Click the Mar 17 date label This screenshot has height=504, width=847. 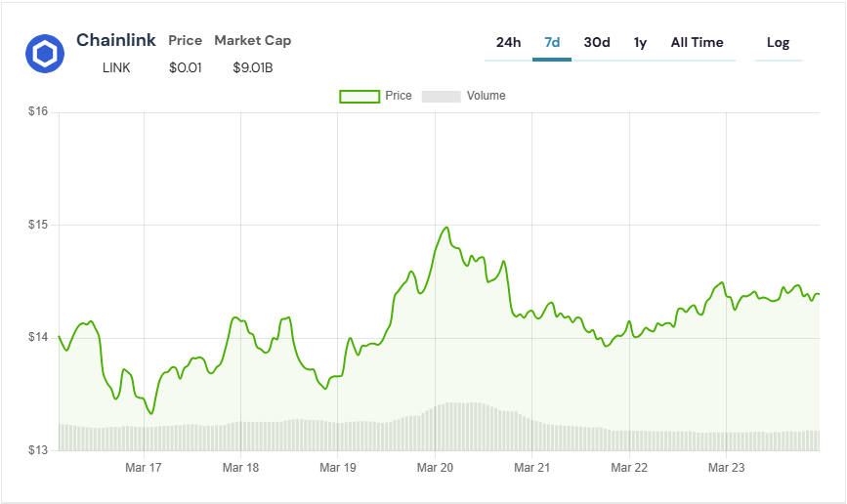[144, 468]
